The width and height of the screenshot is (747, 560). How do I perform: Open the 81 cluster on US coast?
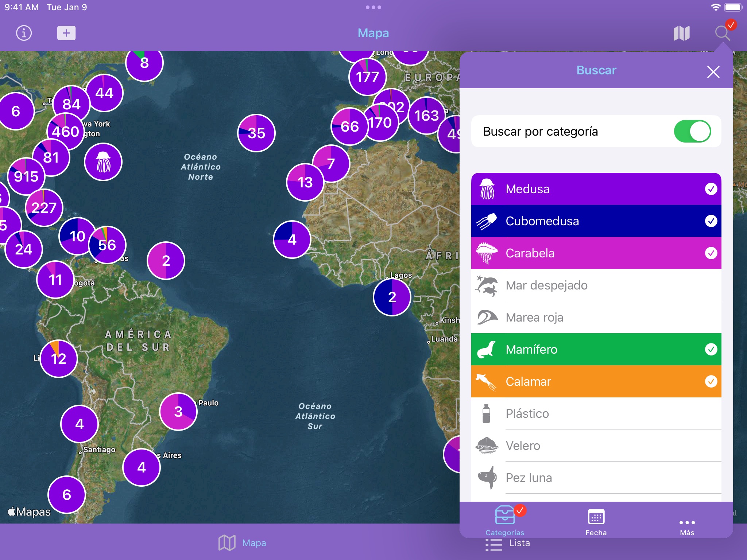[51, 157]
